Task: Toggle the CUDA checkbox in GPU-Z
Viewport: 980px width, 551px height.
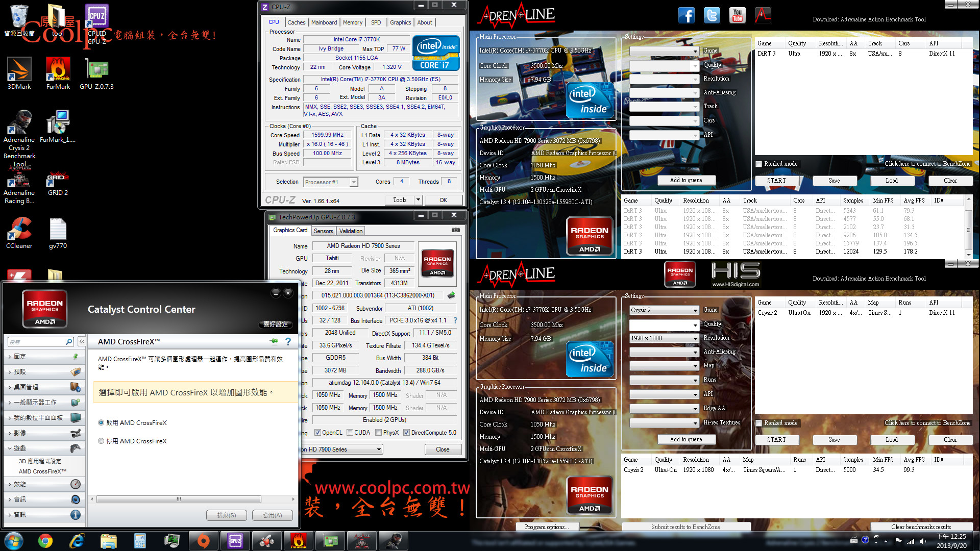Action: [350, 433]
